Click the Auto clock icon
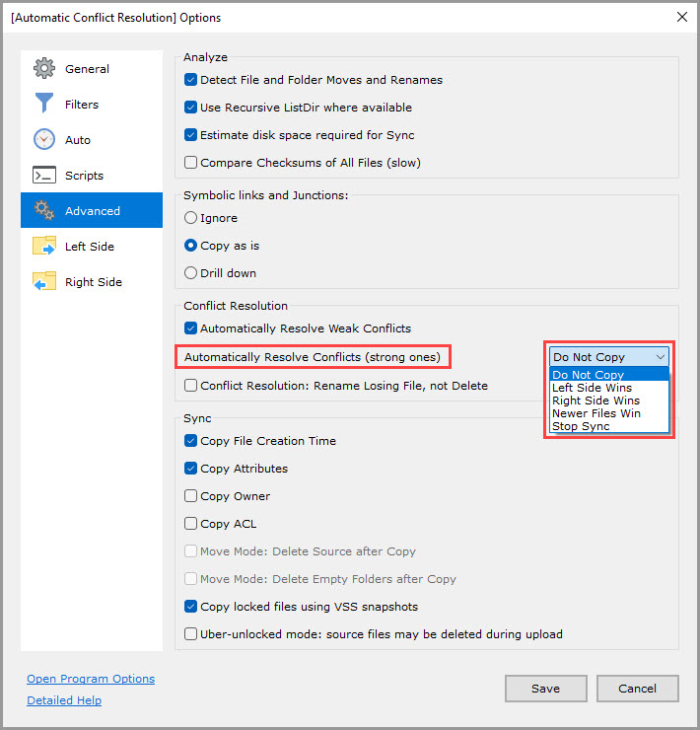Screen dimensions: 700x730 (44, 139)
